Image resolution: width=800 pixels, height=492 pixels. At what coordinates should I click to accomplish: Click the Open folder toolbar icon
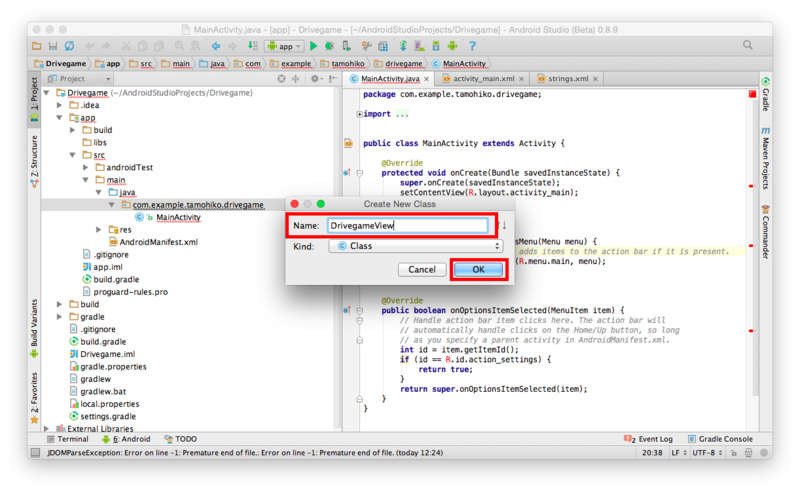click(x=37, y=46)
